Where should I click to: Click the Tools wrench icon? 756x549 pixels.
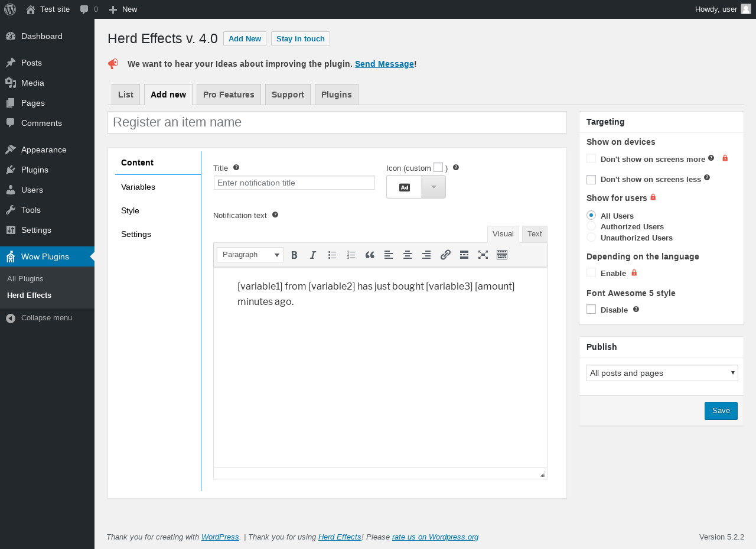11,210
